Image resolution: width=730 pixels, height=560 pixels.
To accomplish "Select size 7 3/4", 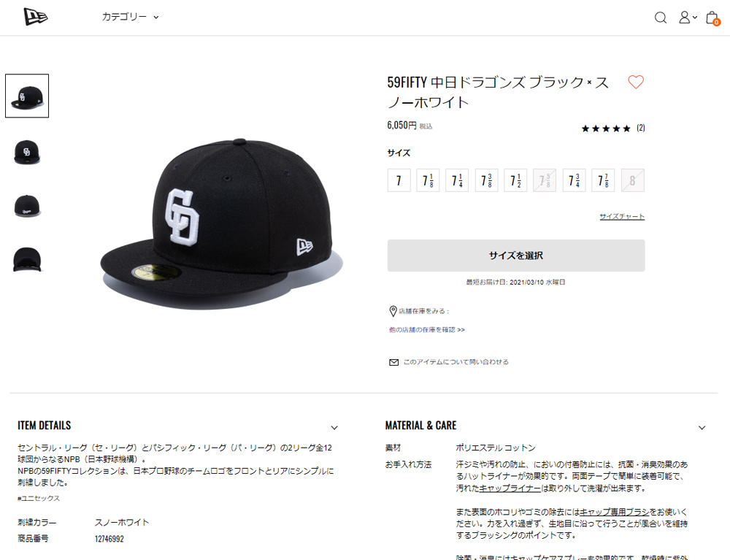I will coord(574,180).
